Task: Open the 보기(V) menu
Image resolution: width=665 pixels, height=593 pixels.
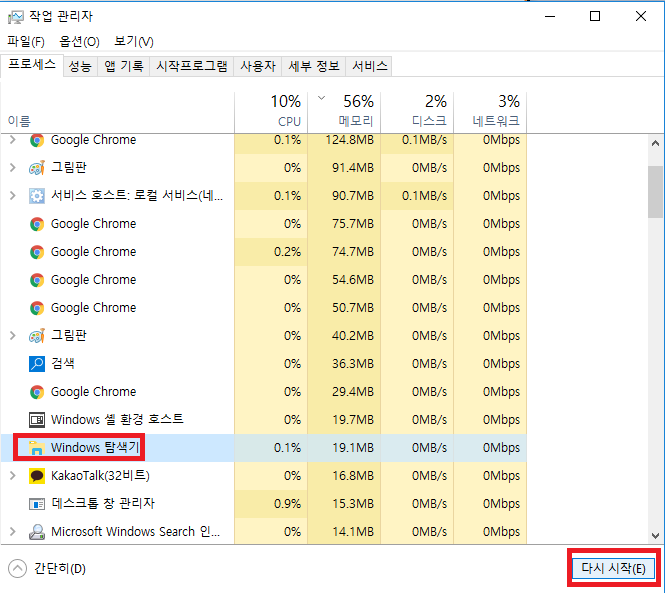Action: coord(134,42)
